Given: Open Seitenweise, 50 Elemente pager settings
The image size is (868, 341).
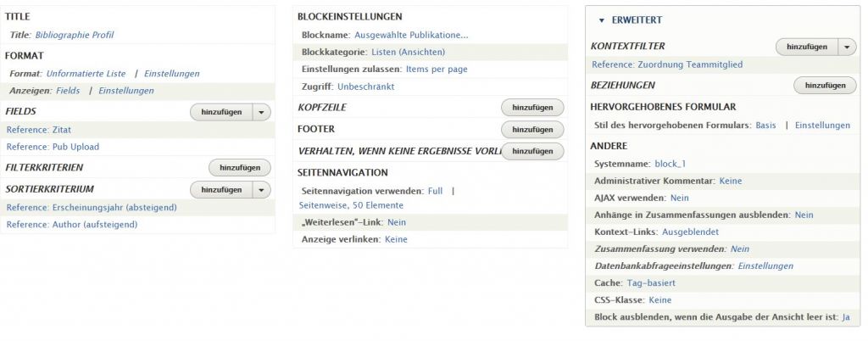Looking at the screenshot, I should [351, 205].
